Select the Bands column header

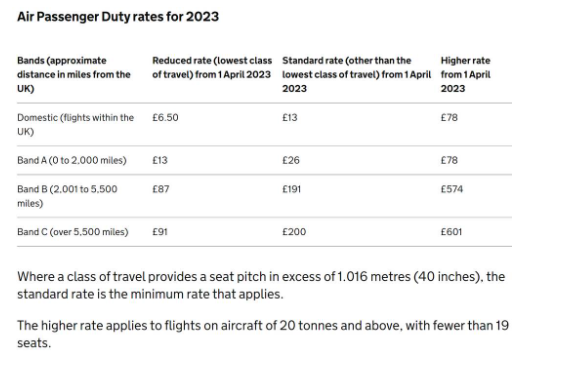pyautogui.click(x=74, y=74)
